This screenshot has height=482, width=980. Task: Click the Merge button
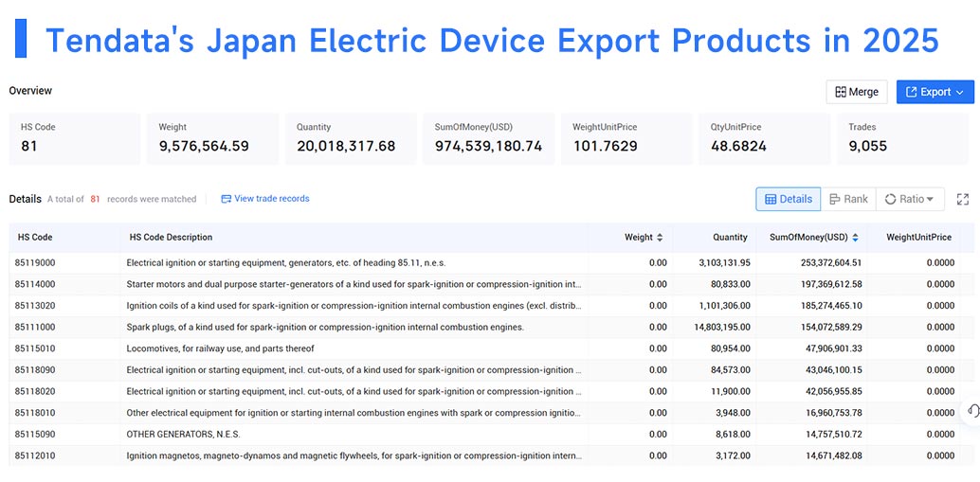[x=856, y=92]
